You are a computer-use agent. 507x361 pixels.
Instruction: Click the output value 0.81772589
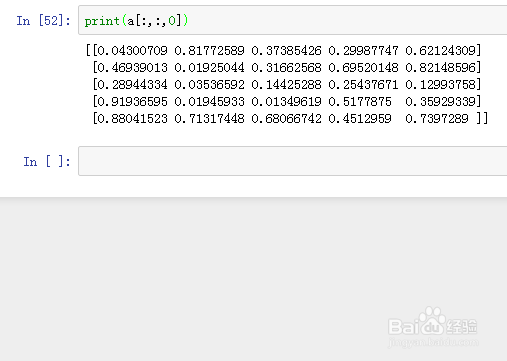(x=209, y=51)
